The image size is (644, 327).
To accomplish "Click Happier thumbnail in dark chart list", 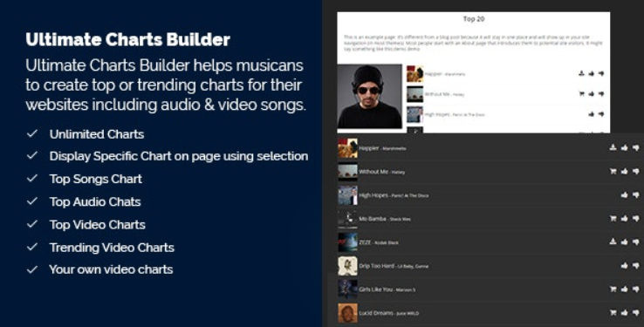I will [x=347, y=148].
